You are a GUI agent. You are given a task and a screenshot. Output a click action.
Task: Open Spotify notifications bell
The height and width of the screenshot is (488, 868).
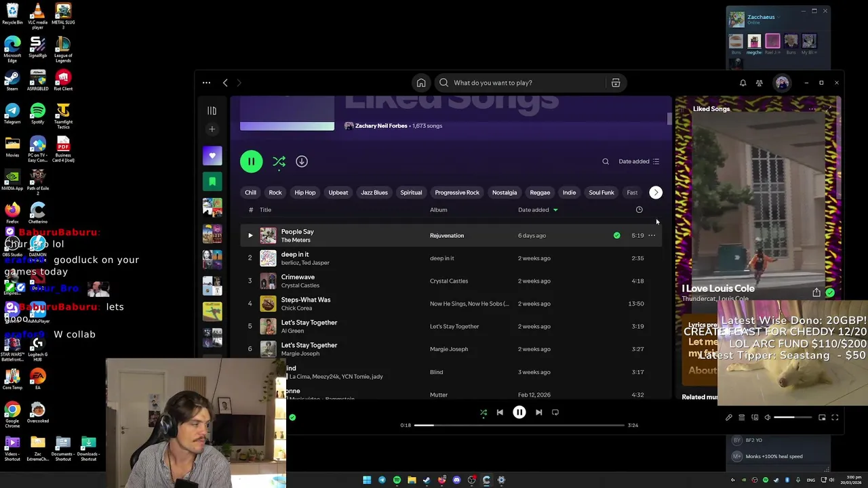click(743, 83)
